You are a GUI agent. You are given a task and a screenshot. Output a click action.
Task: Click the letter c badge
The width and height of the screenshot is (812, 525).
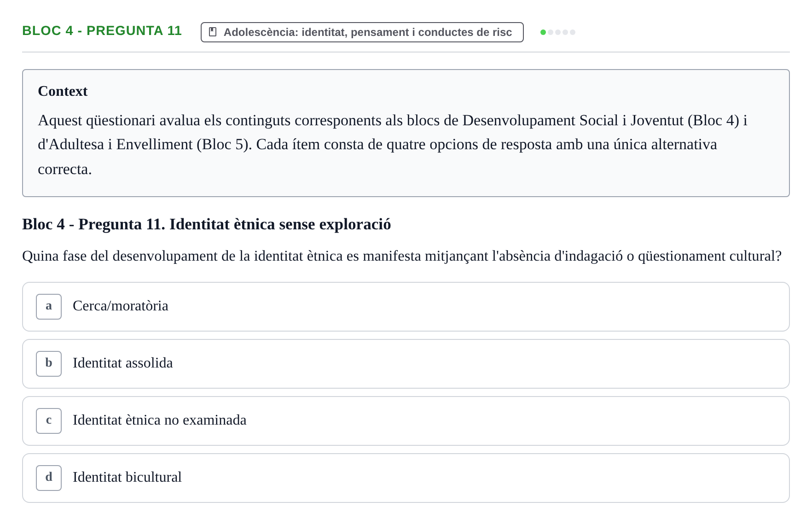tap(49, 421)
